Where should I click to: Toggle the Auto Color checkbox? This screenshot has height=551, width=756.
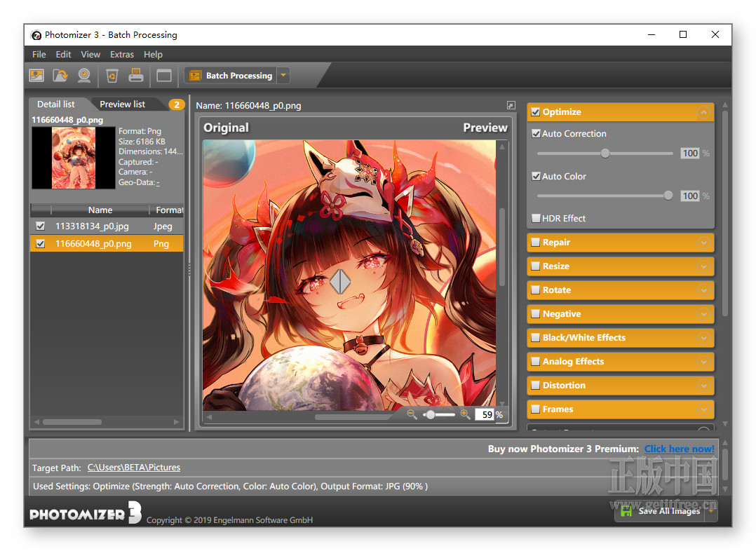(x=536, y=176)
